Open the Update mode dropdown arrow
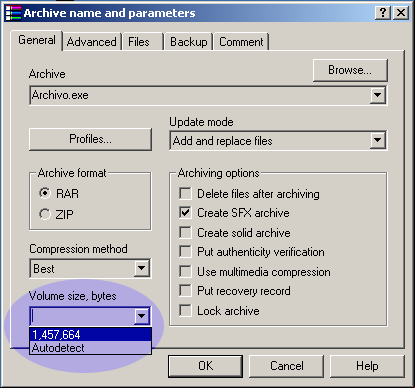 (x=377, y=140)
